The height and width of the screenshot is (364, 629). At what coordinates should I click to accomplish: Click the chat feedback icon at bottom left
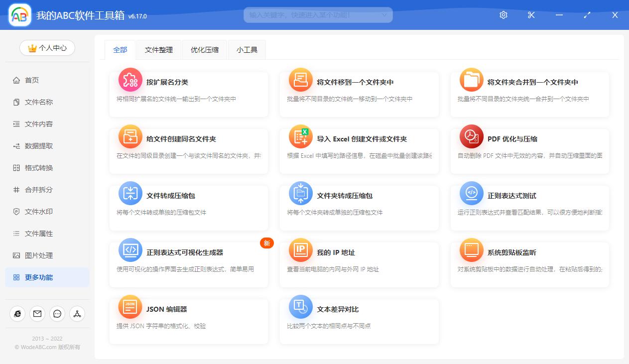pyautogui.click(x=57, y=314)
